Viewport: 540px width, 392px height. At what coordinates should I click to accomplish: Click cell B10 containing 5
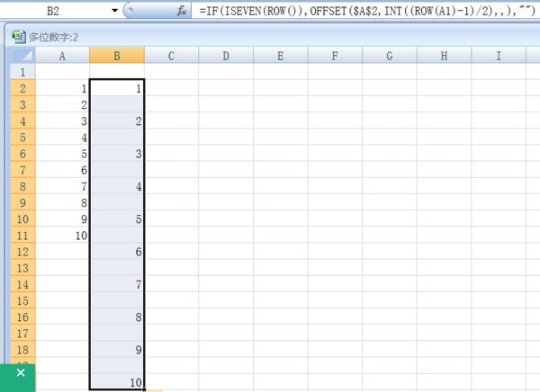[117, 218]
